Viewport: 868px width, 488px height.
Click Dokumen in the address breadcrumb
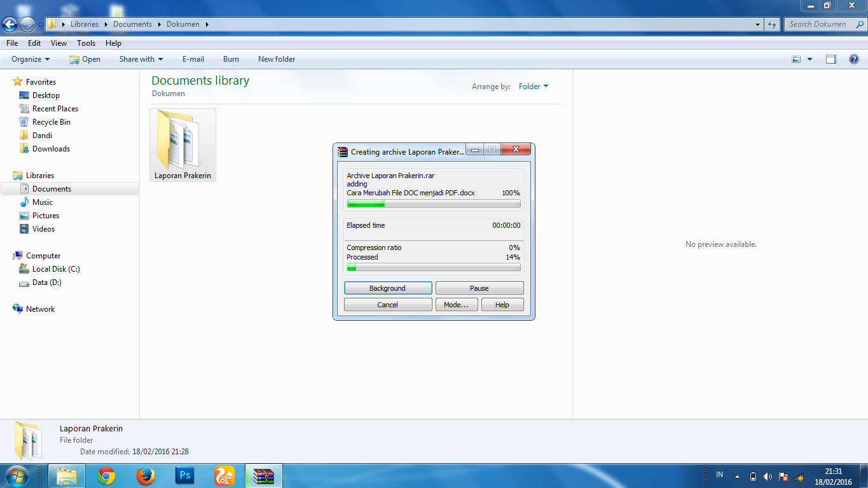183,24
